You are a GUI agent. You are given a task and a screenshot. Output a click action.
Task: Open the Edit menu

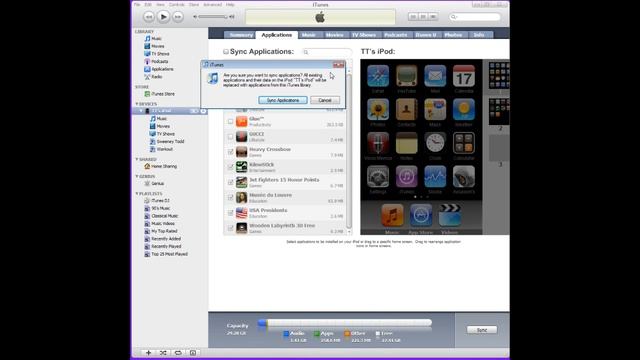(x=148, y=4)
